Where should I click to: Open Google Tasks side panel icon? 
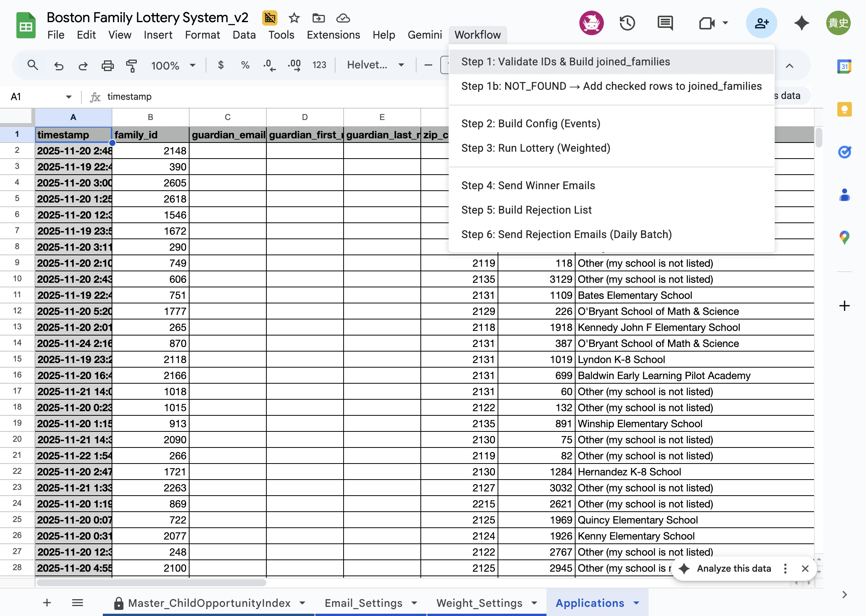844,152
